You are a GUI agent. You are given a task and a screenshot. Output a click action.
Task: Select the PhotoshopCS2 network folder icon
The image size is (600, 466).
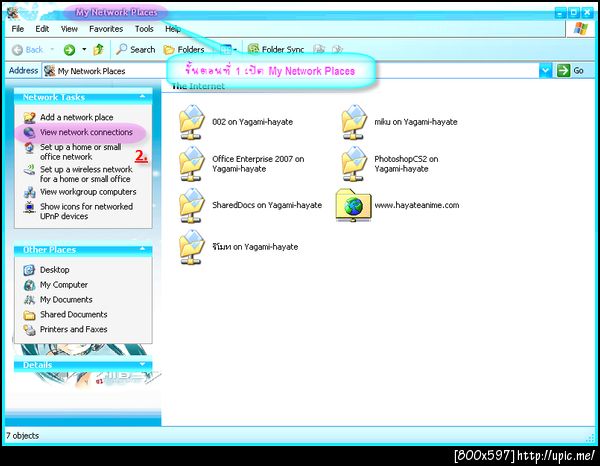354,164
